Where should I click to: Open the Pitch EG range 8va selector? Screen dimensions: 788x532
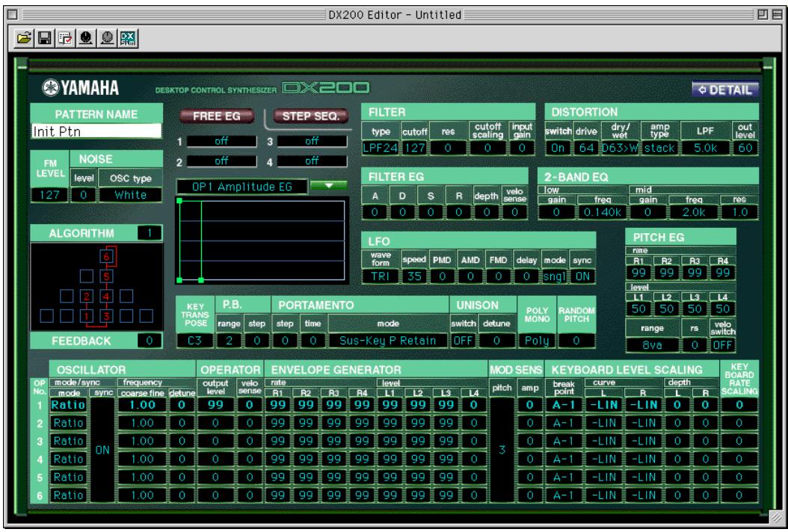[x=653, y=345]
